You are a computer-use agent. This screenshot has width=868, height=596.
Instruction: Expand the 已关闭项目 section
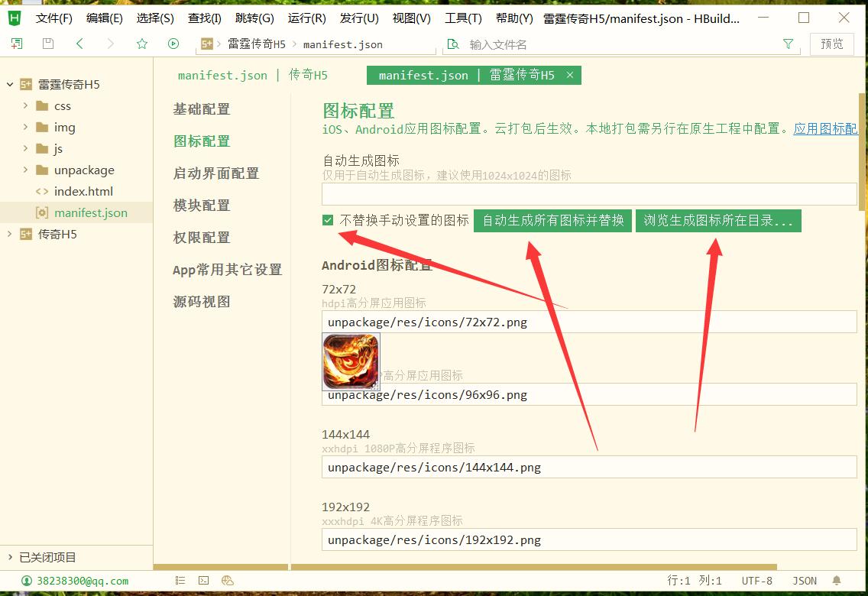[10, 557]
